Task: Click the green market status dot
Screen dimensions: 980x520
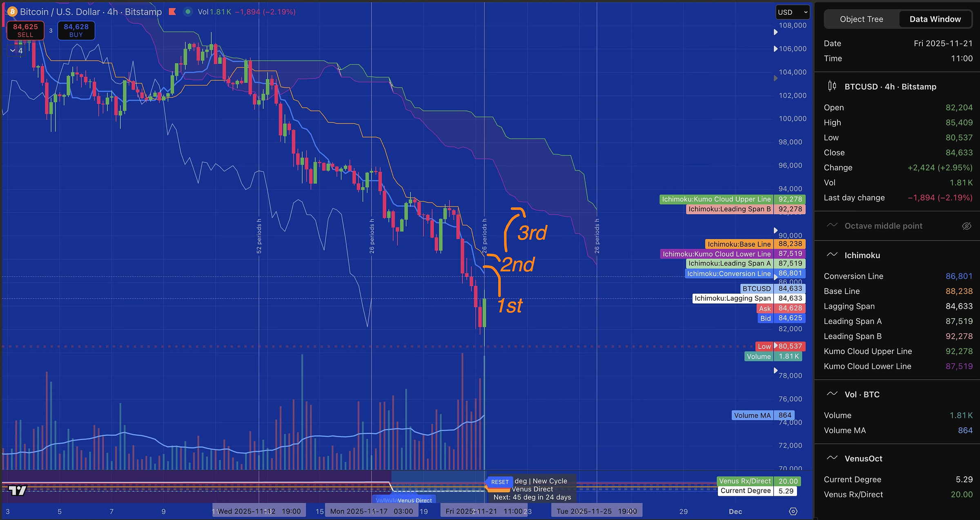Action: [188, 12]
